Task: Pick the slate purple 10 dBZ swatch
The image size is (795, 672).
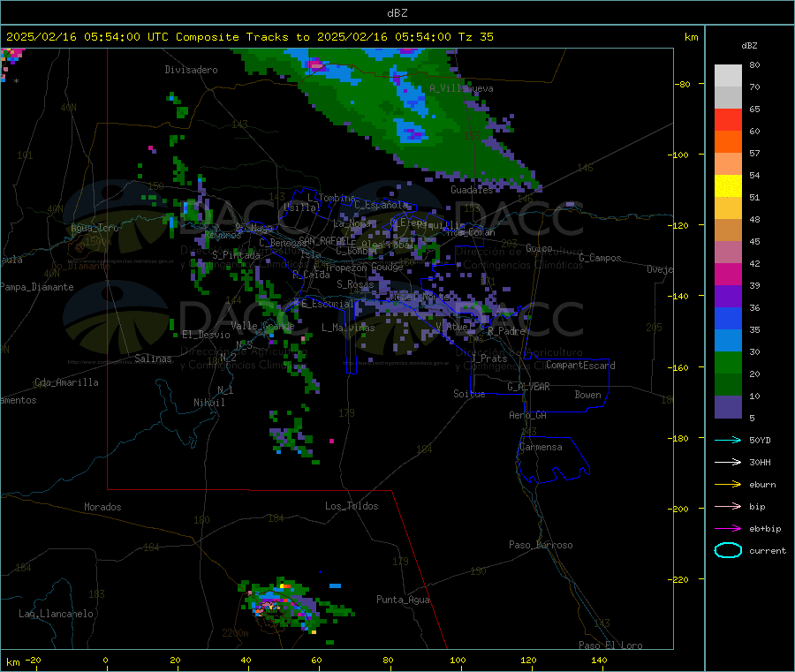Action: (x=728, y=407)
